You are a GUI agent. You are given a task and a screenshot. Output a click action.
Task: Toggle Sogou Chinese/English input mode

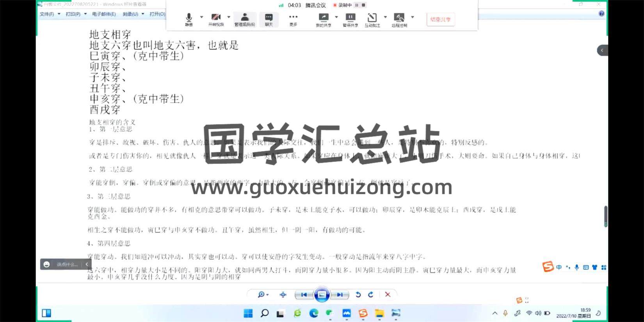[559, 267]
